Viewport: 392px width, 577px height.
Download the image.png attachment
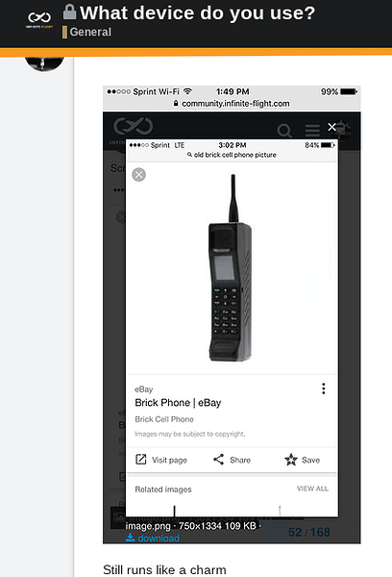point(152,538)
